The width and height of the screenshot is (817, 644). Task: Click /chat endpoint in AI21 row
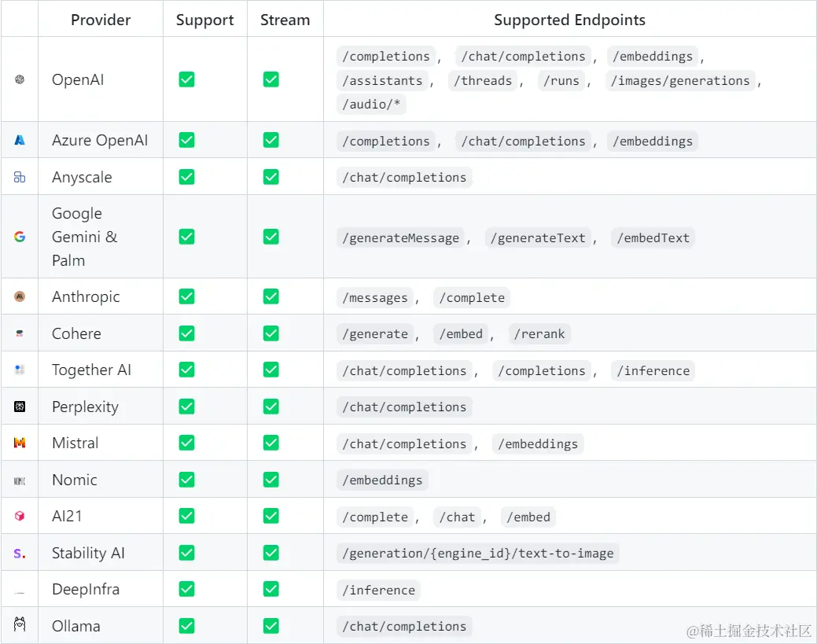457,517
